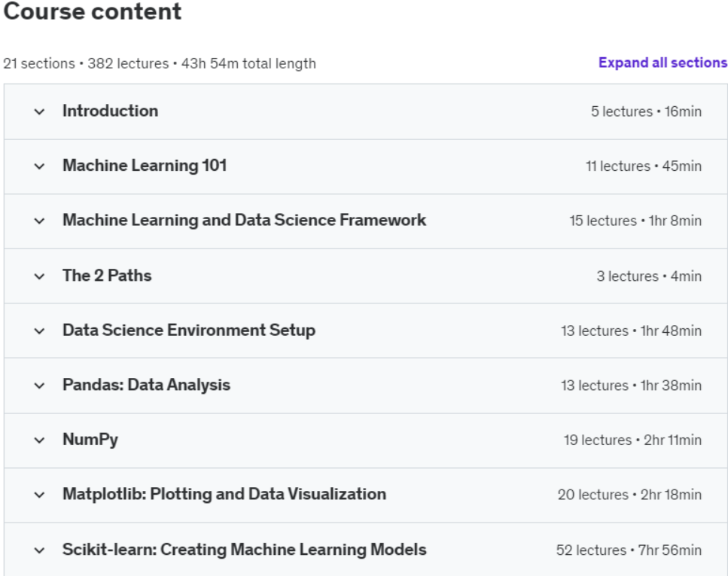Click the Course content heading

click(x=93, y=13)
